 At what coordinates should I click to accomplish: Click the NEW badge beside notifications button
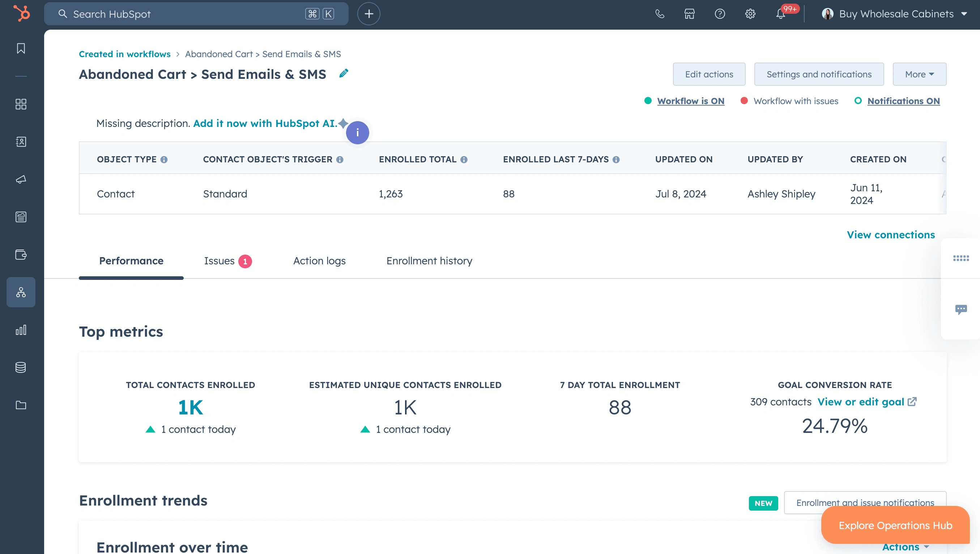(763, 503)
